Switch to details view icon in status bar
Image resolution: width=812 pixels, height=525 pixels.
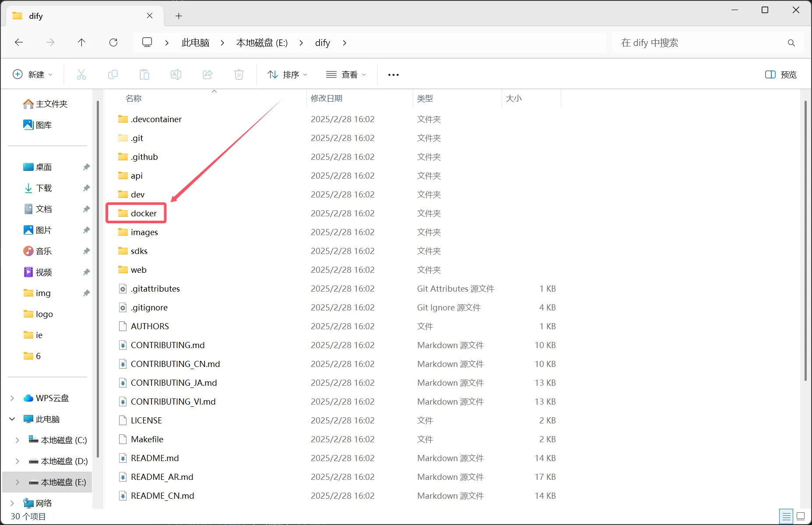787,516
